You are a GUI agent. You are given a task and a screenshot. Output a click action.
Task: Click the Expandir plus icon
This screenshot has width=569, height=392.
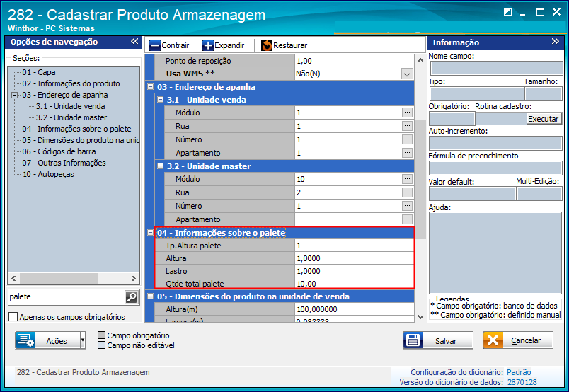pos(208,45)
